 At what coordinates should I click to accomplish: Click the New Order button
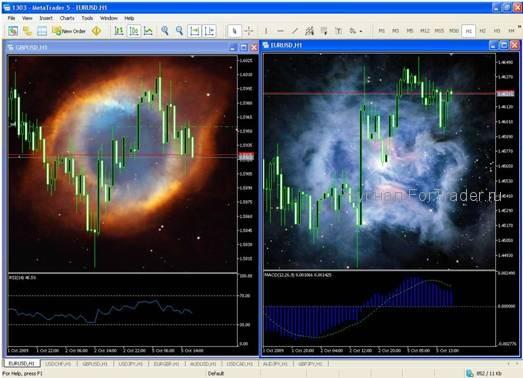[x=69, y=31]
